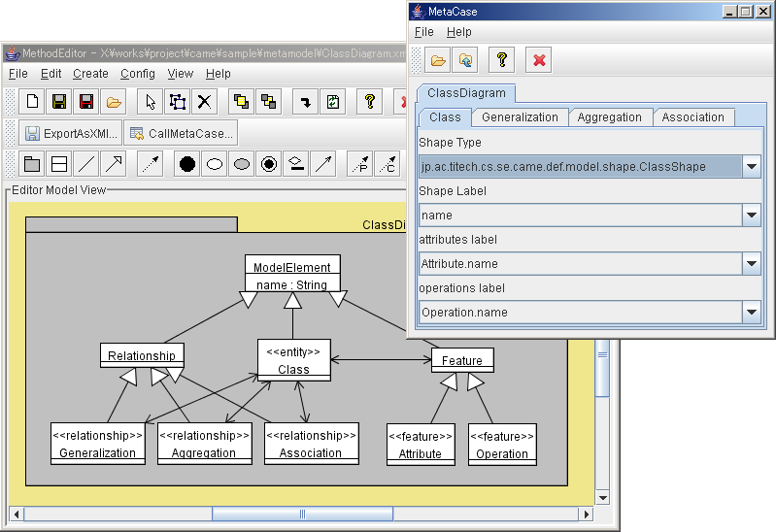This screenshot has width=776, height=532.
Task: Switch to the Association tab
Action: (x=692, y=117)
